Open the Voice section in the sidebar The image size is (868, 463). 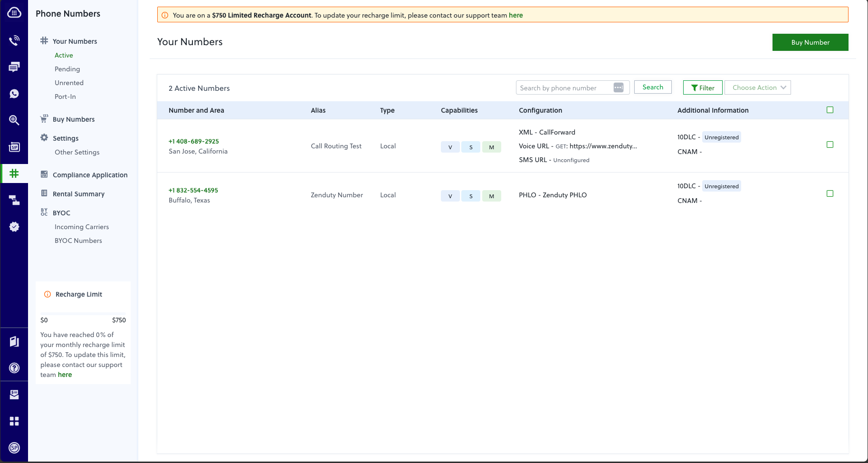coord(14,40)
